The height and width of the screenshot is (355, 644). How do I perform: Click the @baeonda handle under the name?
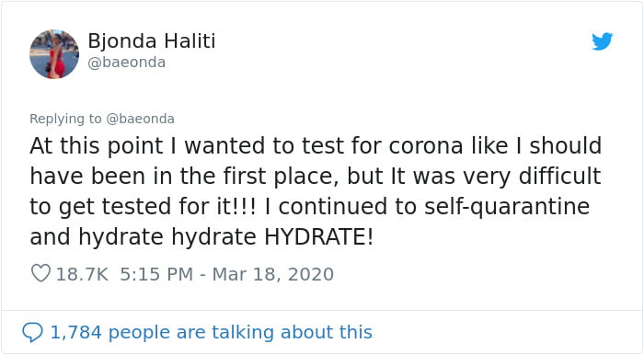point(127,63)
